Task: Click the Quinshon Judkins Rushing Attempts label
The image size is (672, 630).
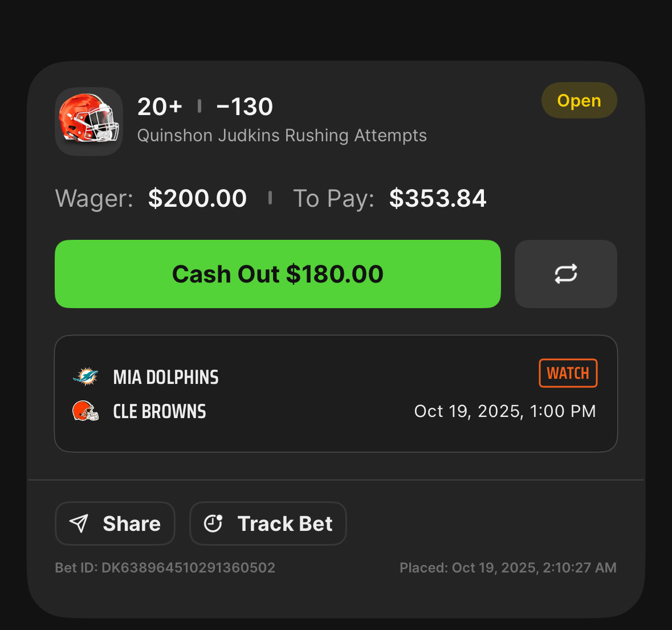Action: tap(282, 136)
